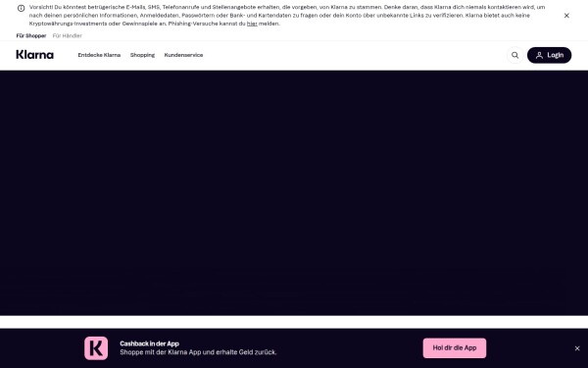588x368 pixels.
Task: Click the 'Cashback in der App' heading
Action: pos(149,343)
